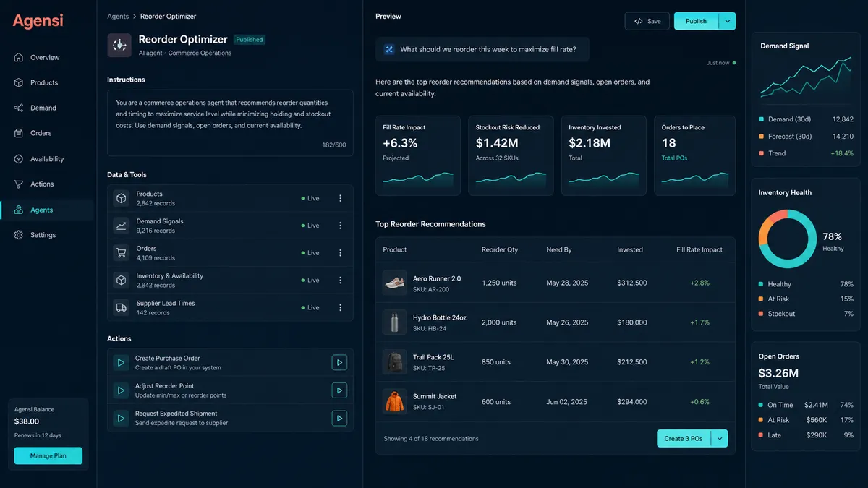
Task: Open Hydro Bottle 24oz thumbnail
Action: click(x=395, y=322)
